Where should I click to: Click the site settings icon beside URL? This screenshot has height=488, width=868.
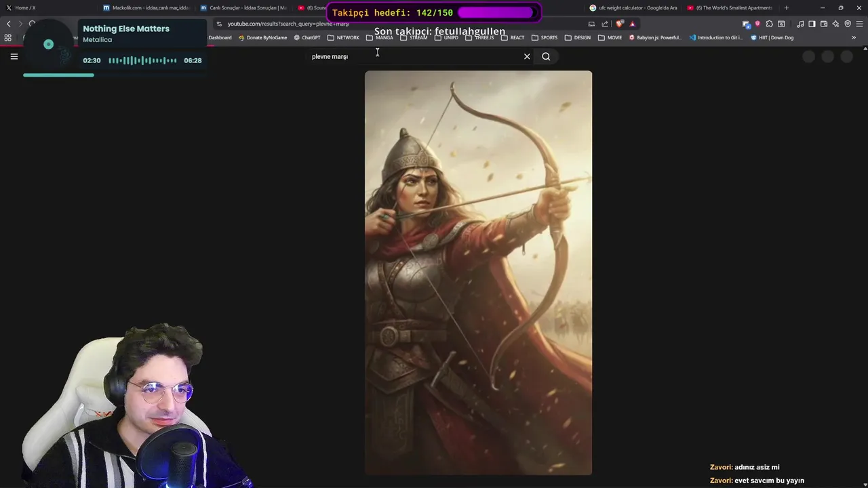click(219, 24)
